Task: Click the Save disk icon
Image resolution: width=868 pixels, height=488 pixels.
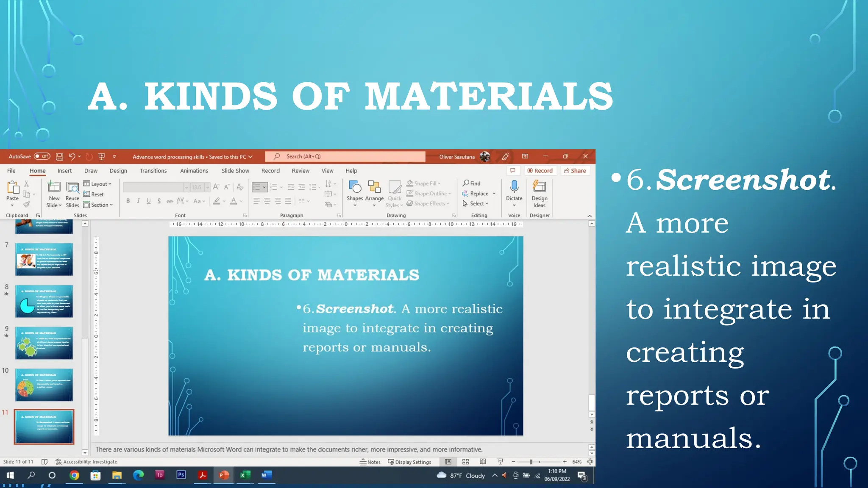Action: [x=59, y=157]
